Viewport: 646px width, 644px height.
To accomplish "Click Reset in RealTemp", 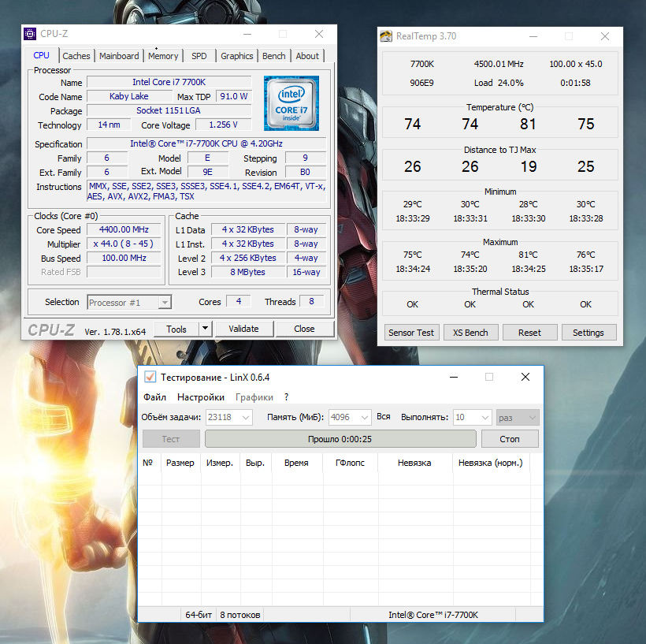I will pos(530,333).
